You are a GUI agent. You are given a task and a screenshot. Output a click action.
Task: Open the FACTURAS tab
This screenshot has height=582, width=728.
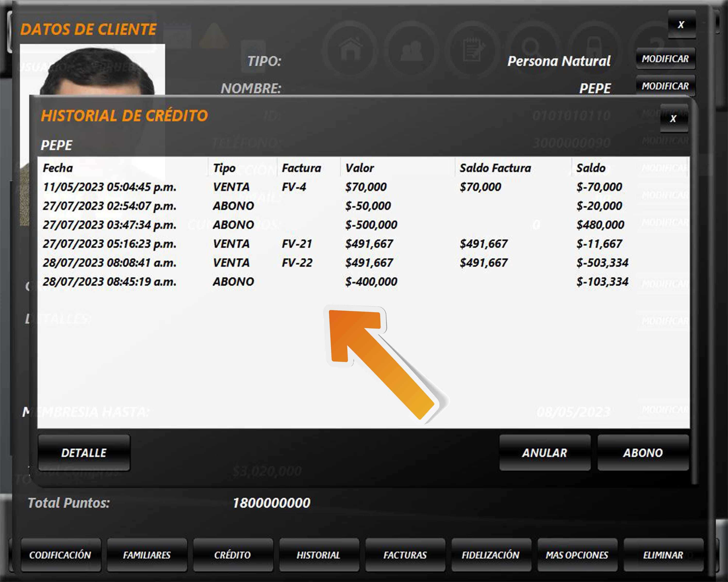405,555
